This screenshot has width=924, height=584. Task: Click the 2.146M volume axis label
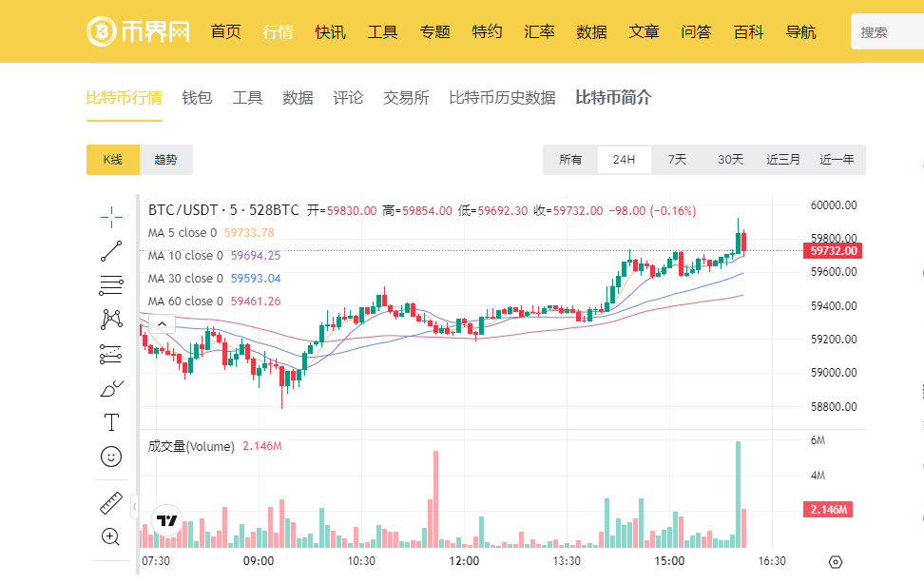pyautogui.click(x=828, y=510)
